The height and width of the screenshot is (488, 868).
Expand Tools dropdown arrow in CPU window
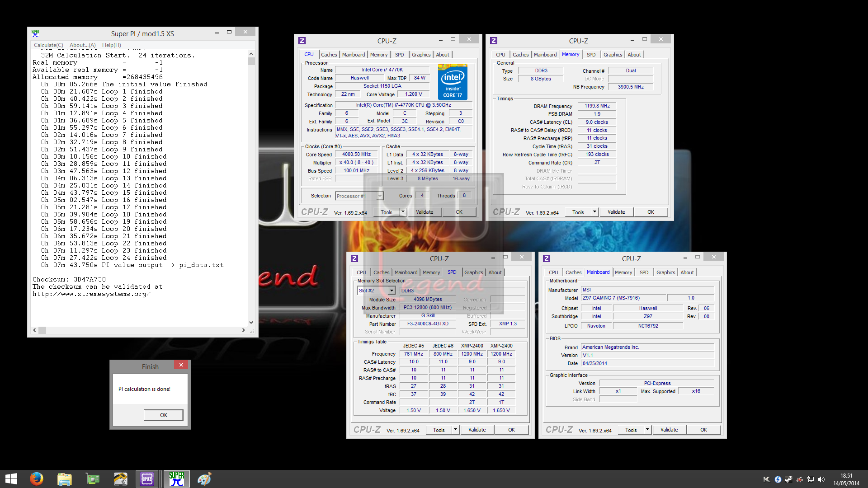(403, 212)
